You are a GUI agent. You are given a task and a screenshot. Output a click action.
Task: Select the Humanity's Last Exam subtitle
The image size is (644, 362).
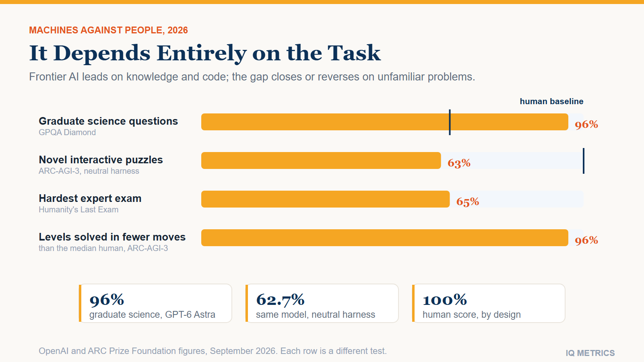pos(78,210)
